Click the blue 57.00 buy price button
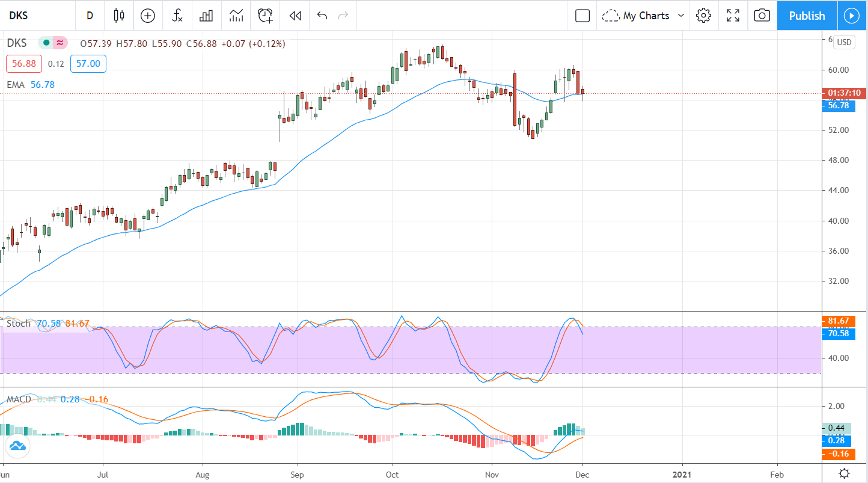868x483 pixels. [88, 64]
